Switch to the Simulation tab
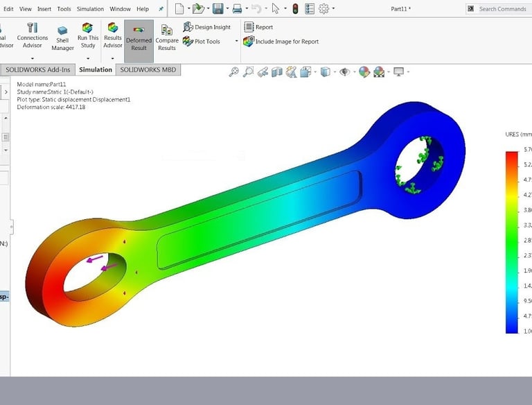Viewport: 532px width, 405px height. click(96, 69)
